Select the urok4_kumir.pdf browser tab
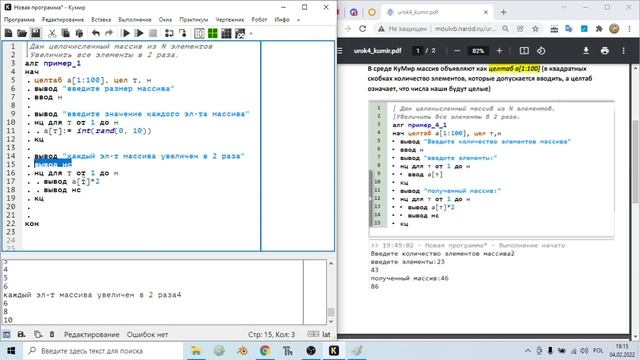Viewport: 640px width, 360px height. [438, 12]
